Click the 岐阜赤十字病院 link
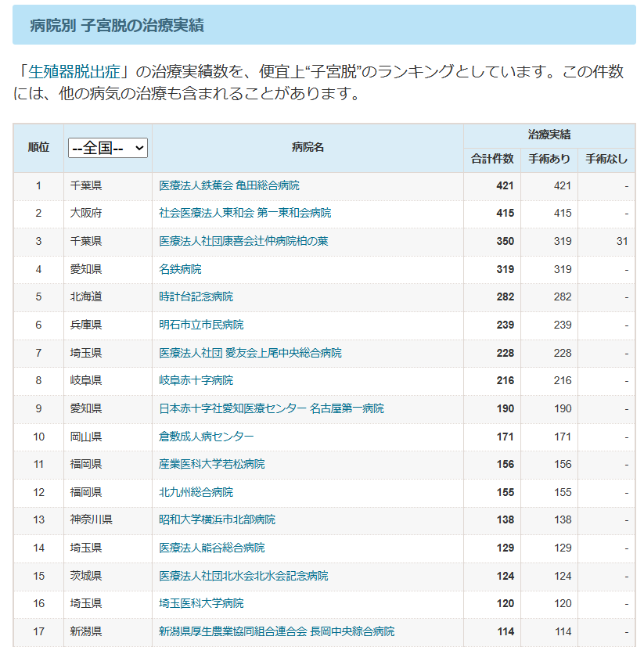 [196, 380]
